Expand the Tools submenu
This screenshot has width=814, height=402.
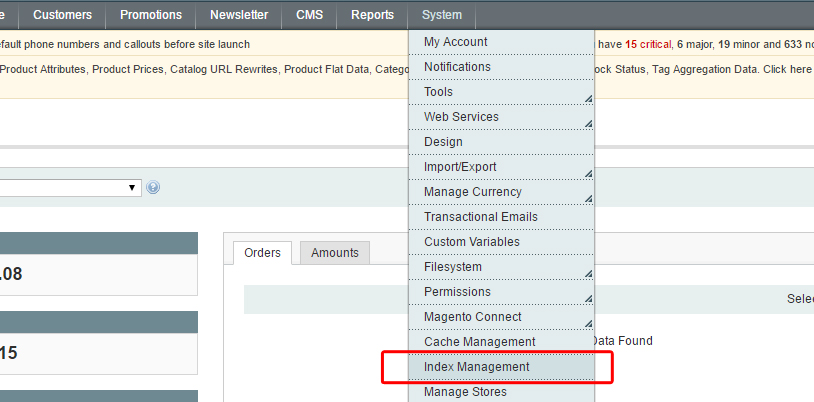[x=501, y=92]
